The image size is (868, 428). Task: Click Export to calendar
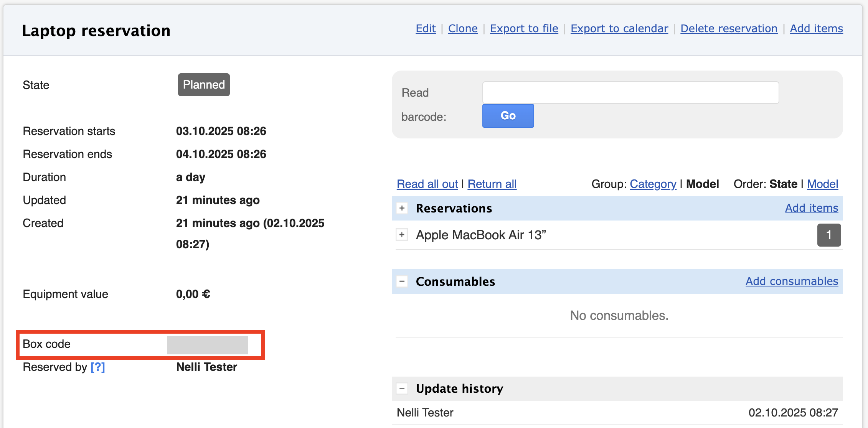(619, 29)
